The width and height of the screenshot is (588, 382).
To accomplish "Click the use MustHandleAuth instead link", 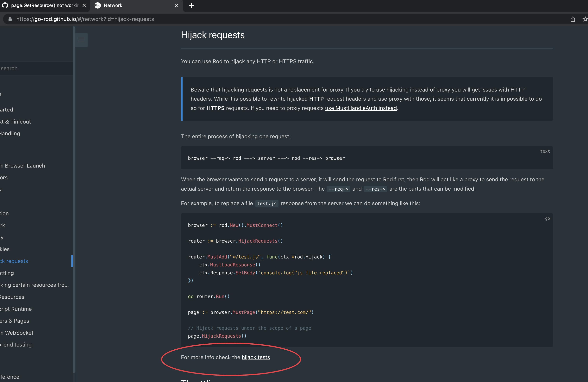I will tap(361, 108).
